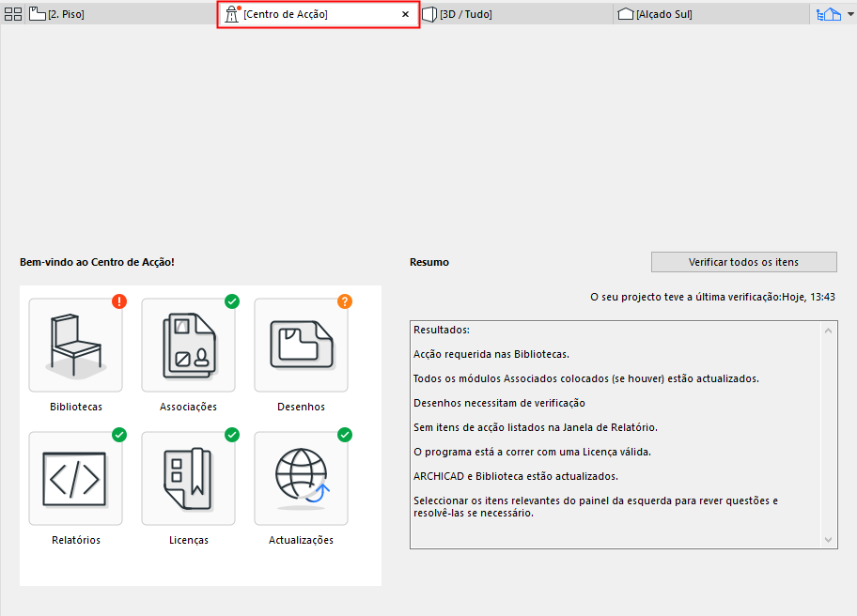Click 'Todos os módulos Associados' line
The image size is (857, 616).
tap(586, 379)
